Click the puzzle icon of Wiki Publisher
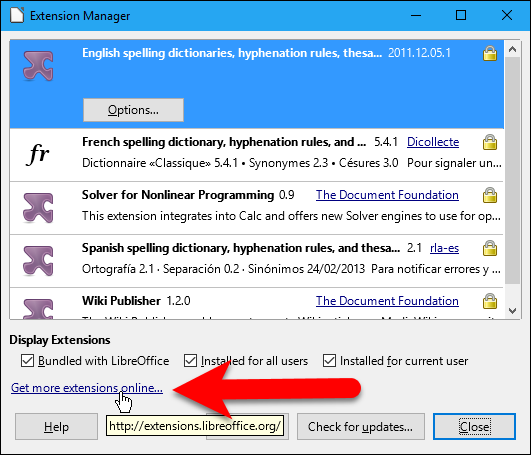This screenshot has height=455, width=531. pyautogui.click(x=38, y=308)
